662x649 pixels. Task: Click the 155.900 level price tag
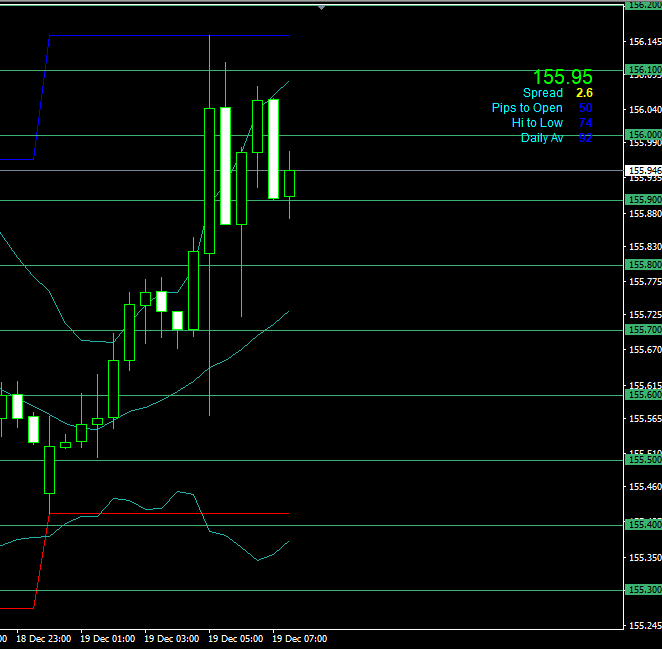tap(642, 200)
